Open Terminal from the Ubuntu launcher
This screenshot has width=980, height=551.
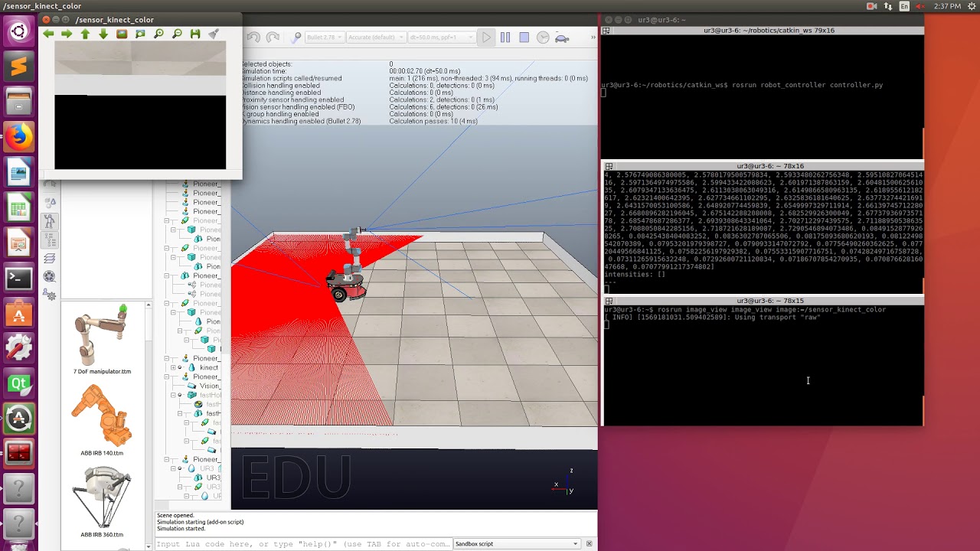pos(18,279)
